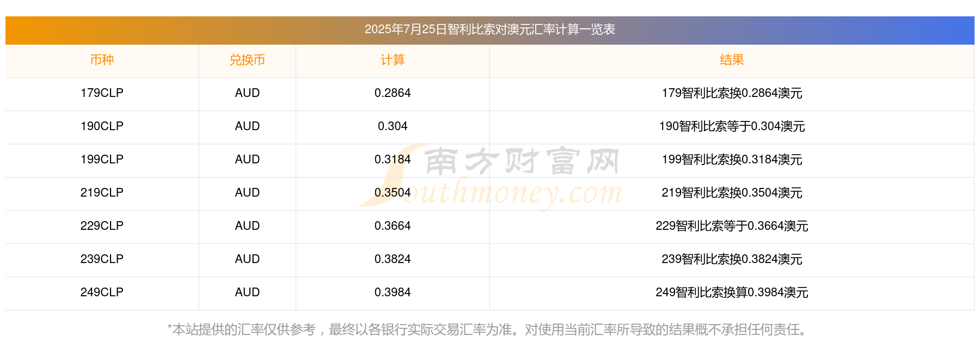Select the '179CLP' cell

(102, 93)
